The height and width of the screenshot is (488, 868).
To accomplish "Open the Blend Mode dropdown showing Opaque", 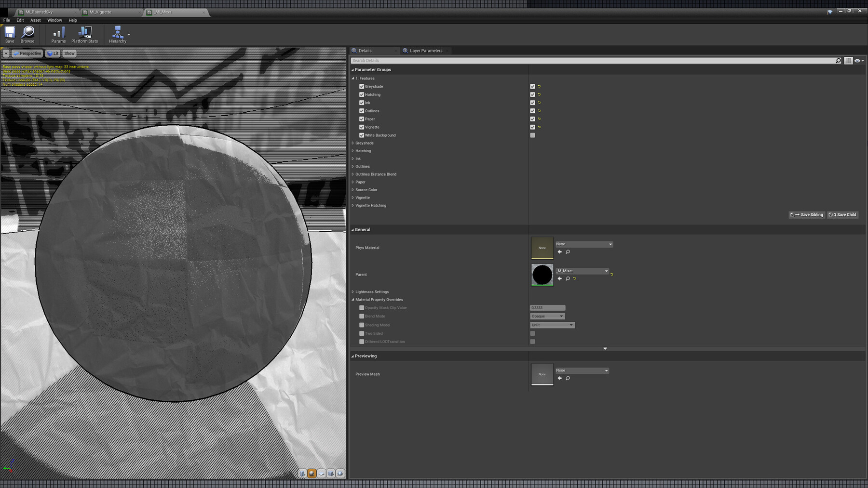I will tap(547, 316).
